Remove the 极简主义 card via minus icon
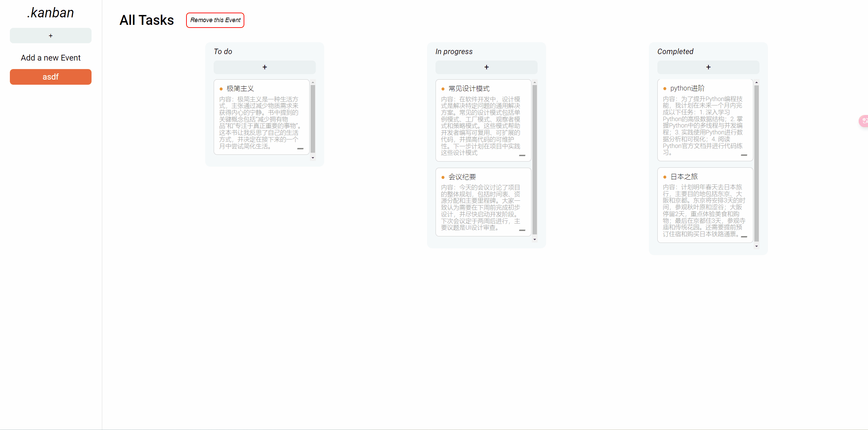868x430 pixels. click(300, 149)
